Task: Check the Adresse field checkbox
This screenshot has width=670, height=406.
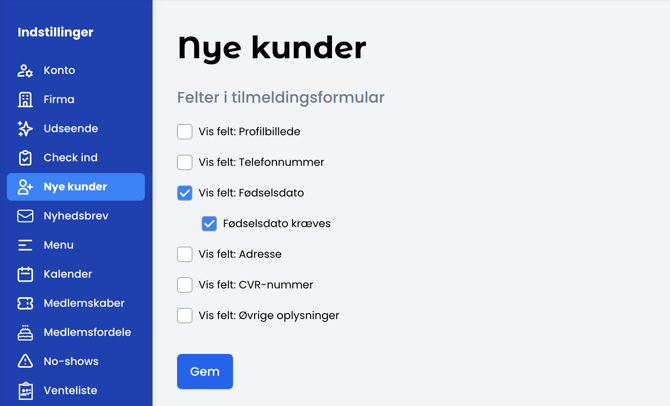Action: [x=185, y=254]
